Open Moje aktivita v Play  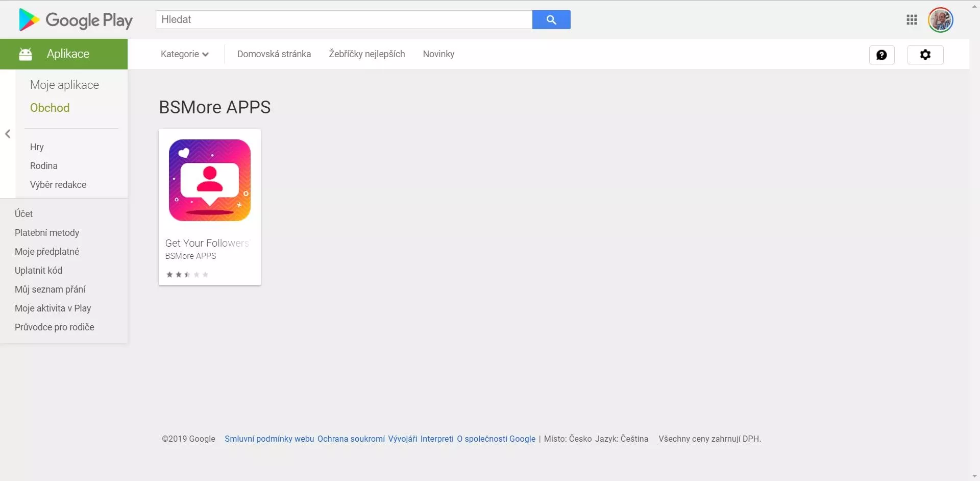(53, 308)
